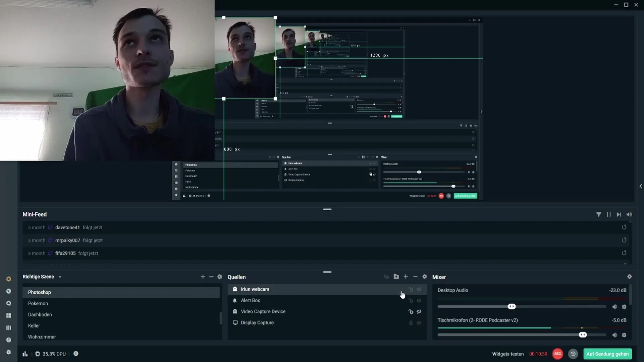The image size is (644, 362).
Task: Open performance stats bar chart icon
Action: (25, 354)
